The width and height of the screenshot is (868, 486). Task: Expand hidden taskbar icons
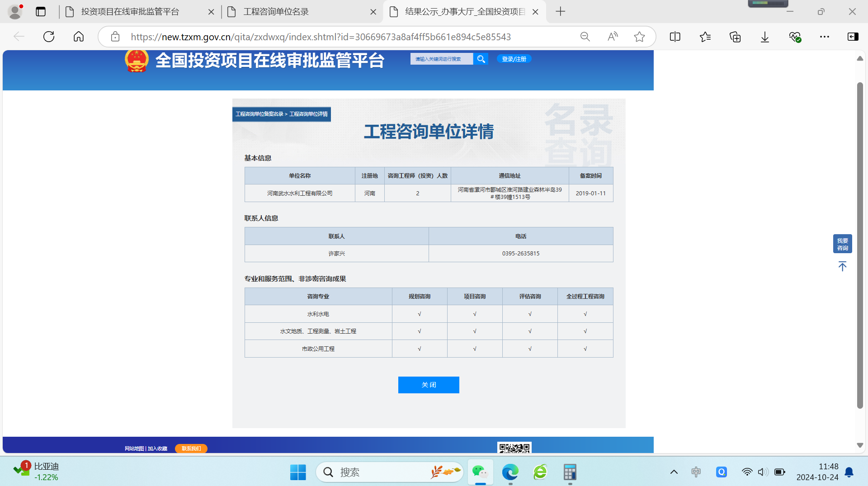pos(674,472)
